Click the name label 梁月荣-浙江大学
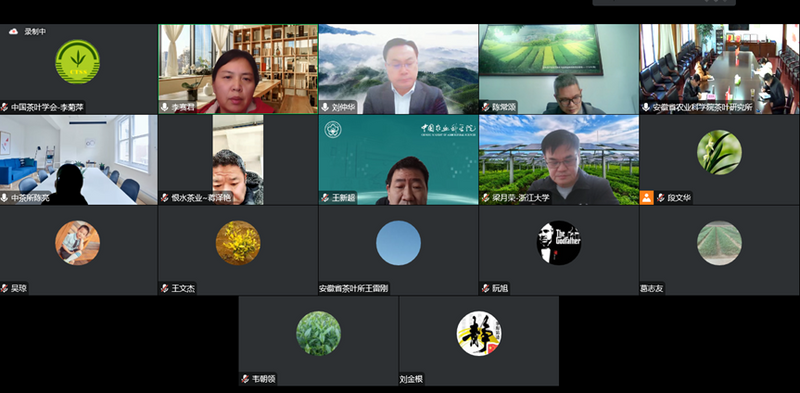Viewport: 800px width, 393px height. (x=521, y=198)
